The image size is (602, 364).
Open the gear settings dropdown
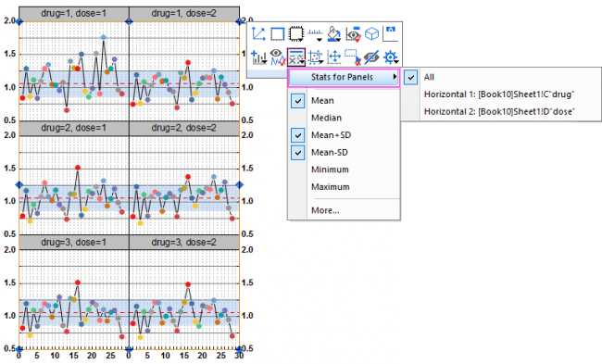(391, 57)
